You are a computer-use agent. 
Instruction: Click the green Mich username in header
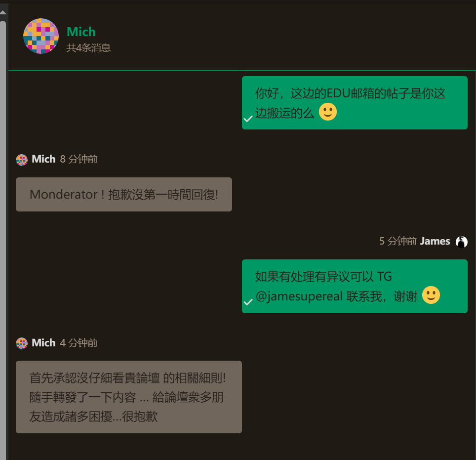(81, 32)
